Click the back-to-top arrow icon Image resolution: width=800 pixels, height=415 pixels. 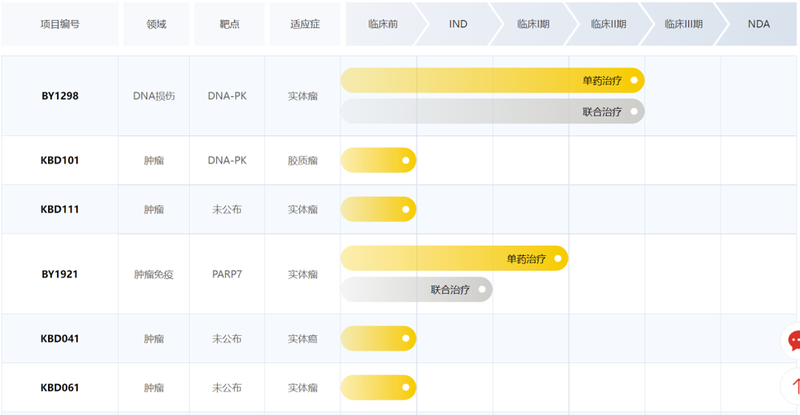(793, 385)
